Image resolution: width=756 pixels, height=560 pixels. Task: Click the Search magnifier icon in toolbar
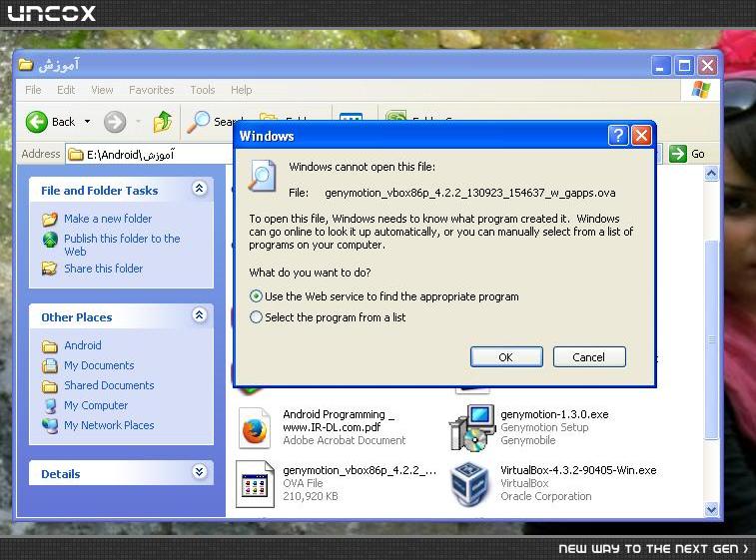(x=198, y=122)
